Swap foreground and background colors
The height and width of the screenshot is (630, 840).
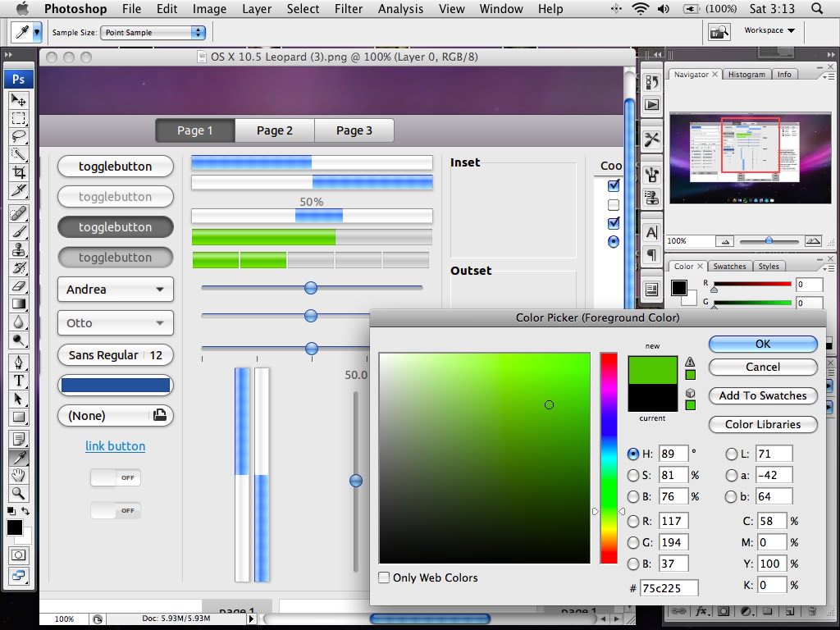coord(25,511)
